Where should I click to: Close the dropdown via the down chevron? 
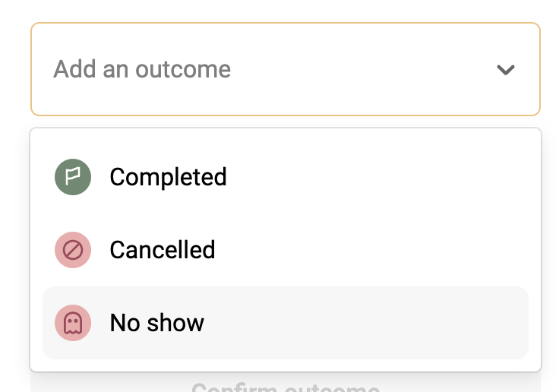click(506, 70)
